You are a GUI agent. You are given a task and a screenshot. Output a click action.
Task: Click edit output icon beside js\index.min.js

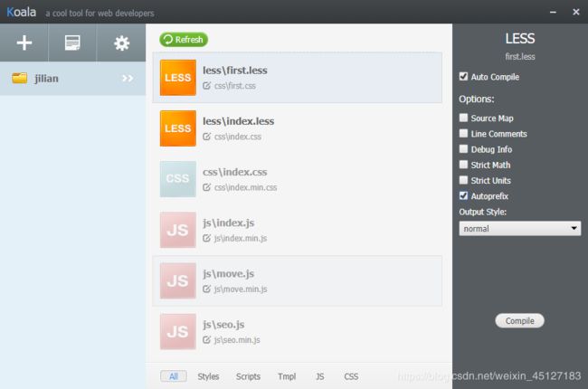tap(206, 238)
